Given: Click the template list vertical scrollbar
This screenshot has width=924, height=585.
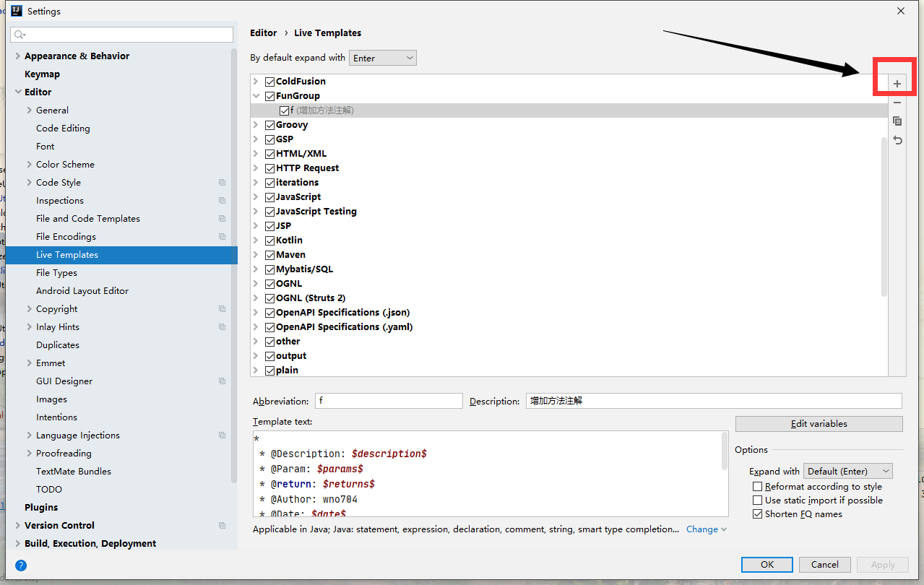Looking at the screenshot, I should [884, 217].
